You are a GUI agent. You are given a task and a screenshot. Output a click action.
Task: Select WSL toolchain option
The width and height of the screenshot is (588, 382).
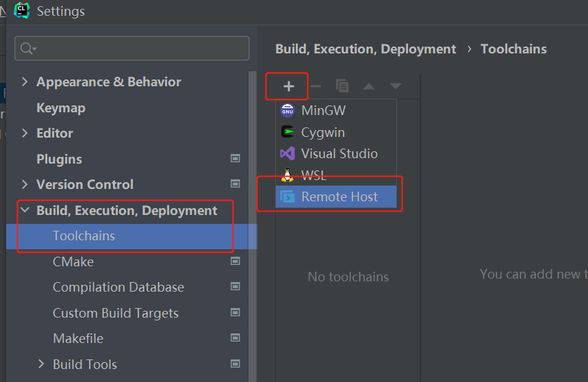tap(336, 175)
